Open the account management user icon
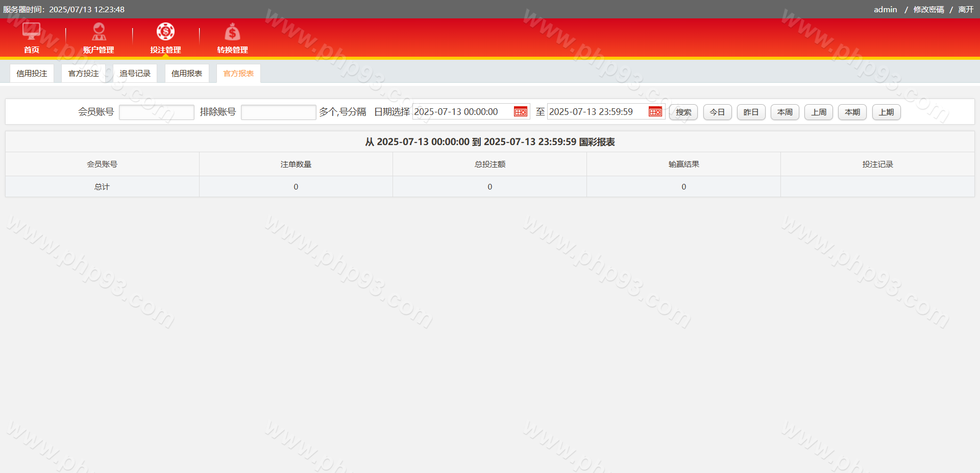Screen dimensions: 980x473 coord(99,32)
